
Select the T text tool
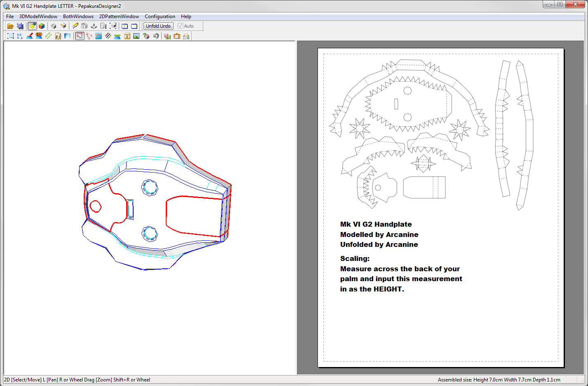pos(127,36)
